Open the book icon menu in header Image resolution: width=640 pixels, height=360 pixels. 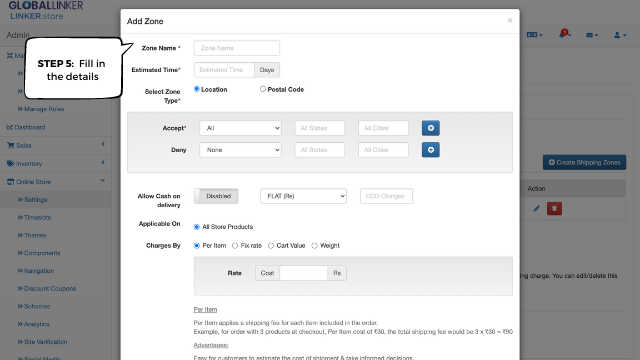point(535,35)
